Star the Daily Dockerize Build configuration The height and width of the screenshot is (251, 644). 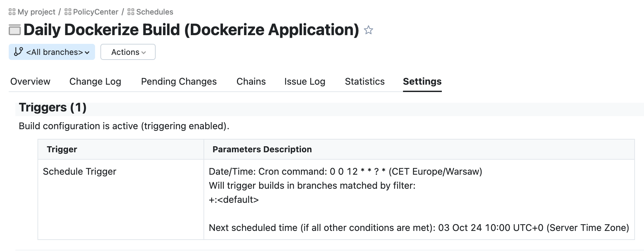pyautogui.click(x=368, y=30)
